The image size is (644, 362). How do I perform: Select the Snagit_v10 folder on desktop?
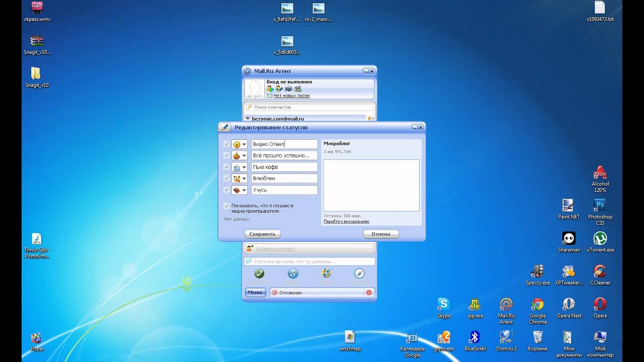coord(37,77)
